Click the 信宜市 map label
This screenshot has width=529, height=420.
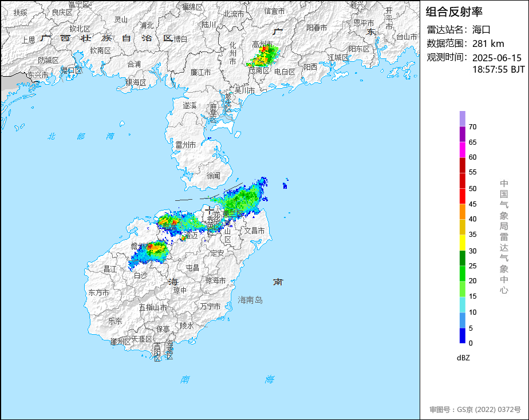[274, 11]
